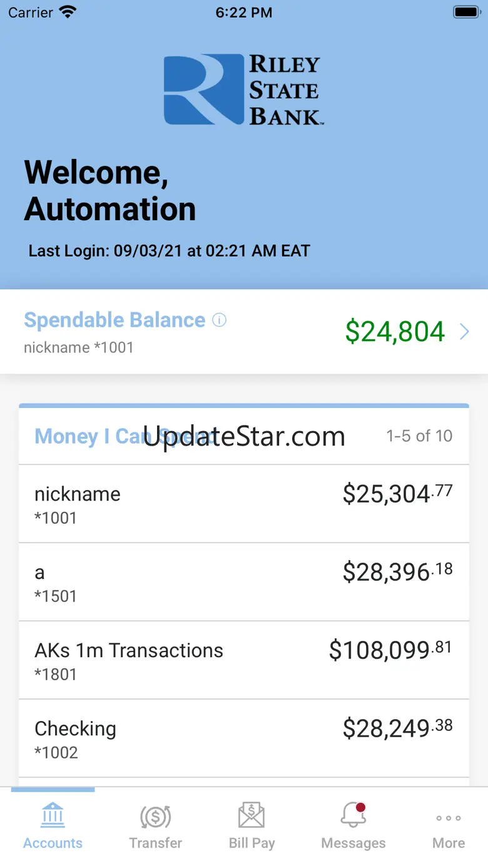The height and width of the screenshot is (868, 488).
Task: Tap the Spendable Balance info icon
Action: tap(219, 320)
